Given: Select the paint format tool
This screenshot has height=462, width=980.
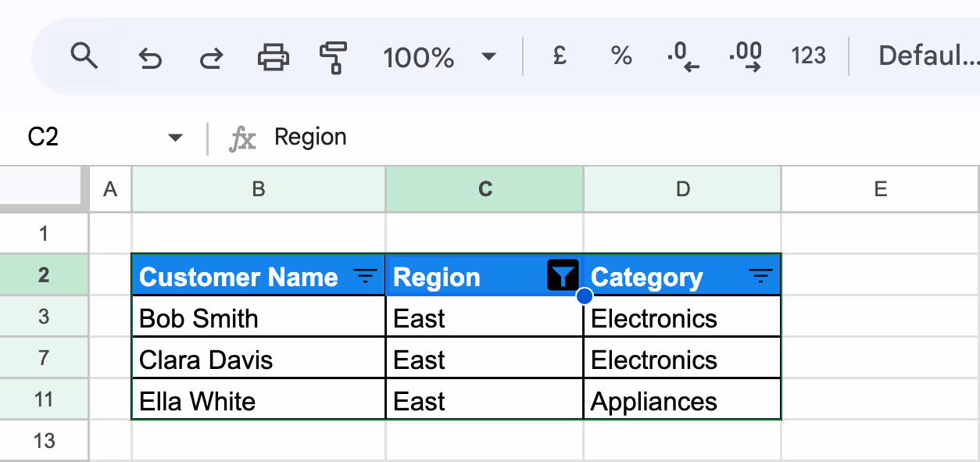Looking at the screenshot, I should point(334,56).
